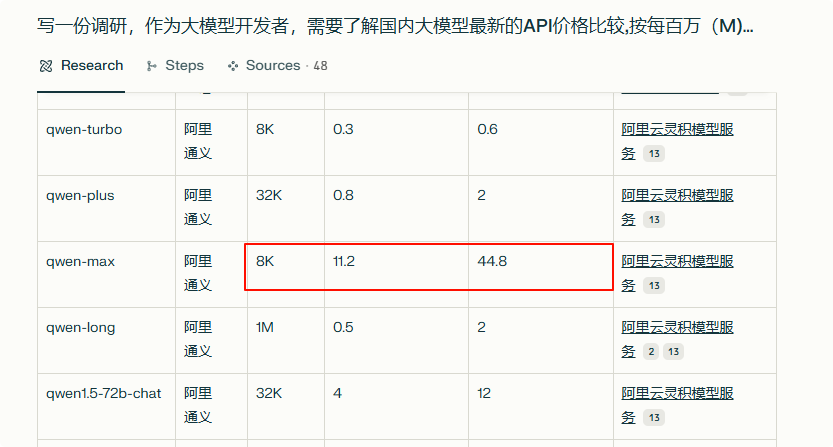Click the 12 output price for qwen1.5-72b-chat
The image size is (833, 447).
point(484,393)
